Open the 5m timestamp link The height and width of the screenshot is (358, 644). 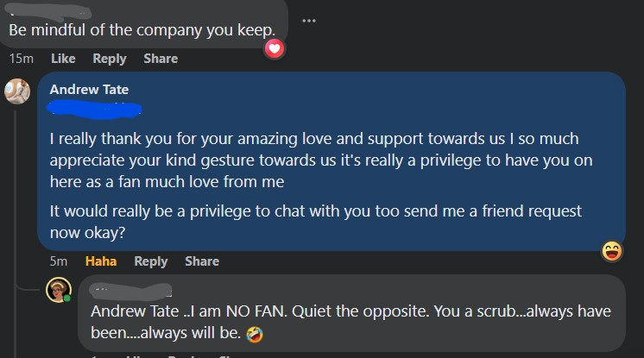tap(58, 261)
